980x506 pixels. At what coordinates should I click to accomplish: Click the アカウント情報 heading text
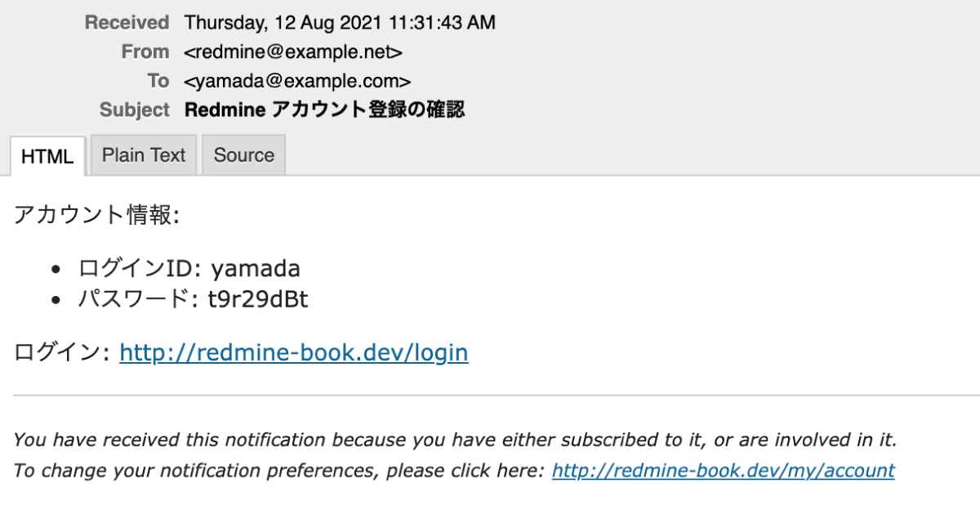pos(96,215)
